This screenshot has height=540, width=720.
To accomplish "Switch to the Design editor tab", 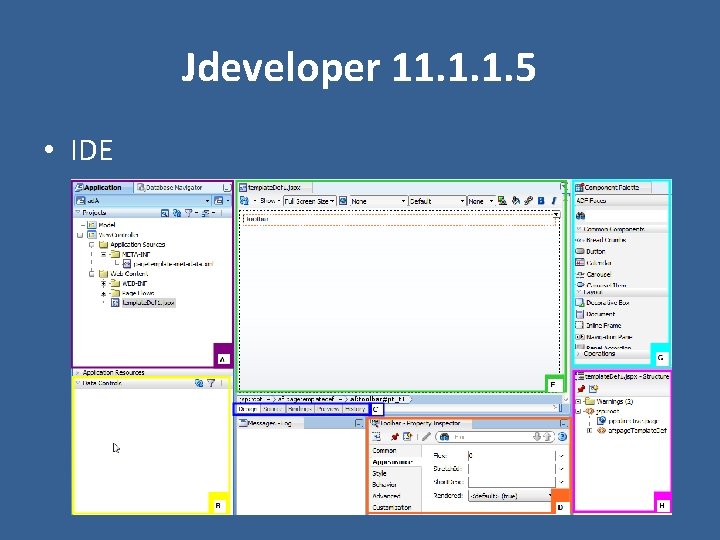I will [x=248, y=409].
